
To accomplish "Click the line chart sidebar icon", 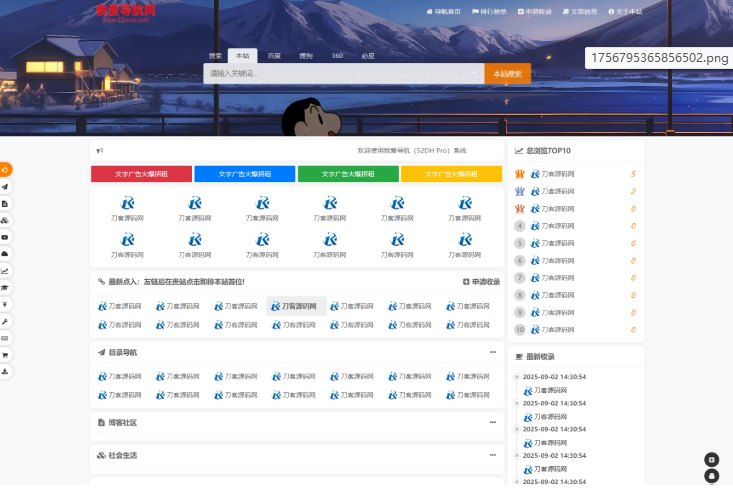I will coord(5,271).
